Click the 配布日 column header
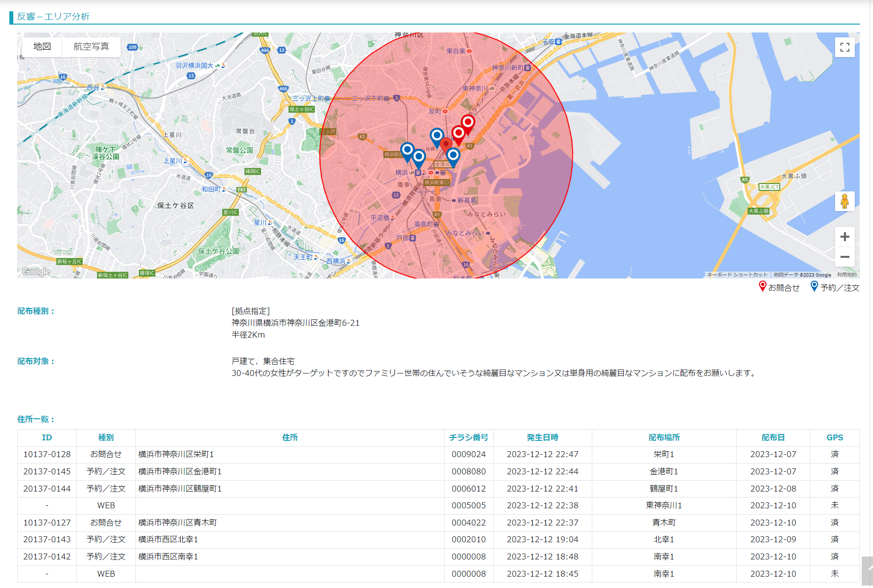 click(773, 438)
